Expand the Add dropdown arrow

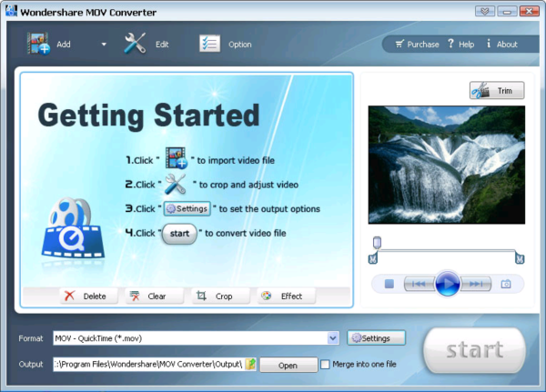(103, 45)
